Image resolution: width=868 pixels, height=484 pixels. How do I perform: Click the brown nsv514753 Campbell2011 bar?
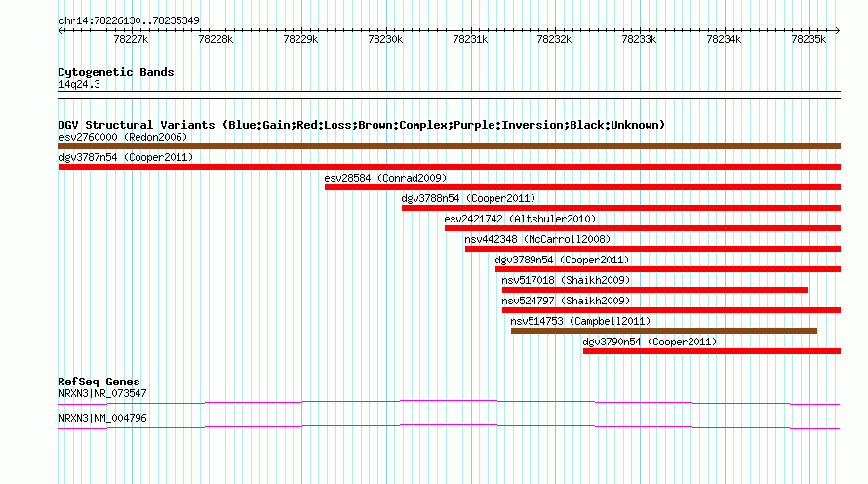(x=664, y=331)
